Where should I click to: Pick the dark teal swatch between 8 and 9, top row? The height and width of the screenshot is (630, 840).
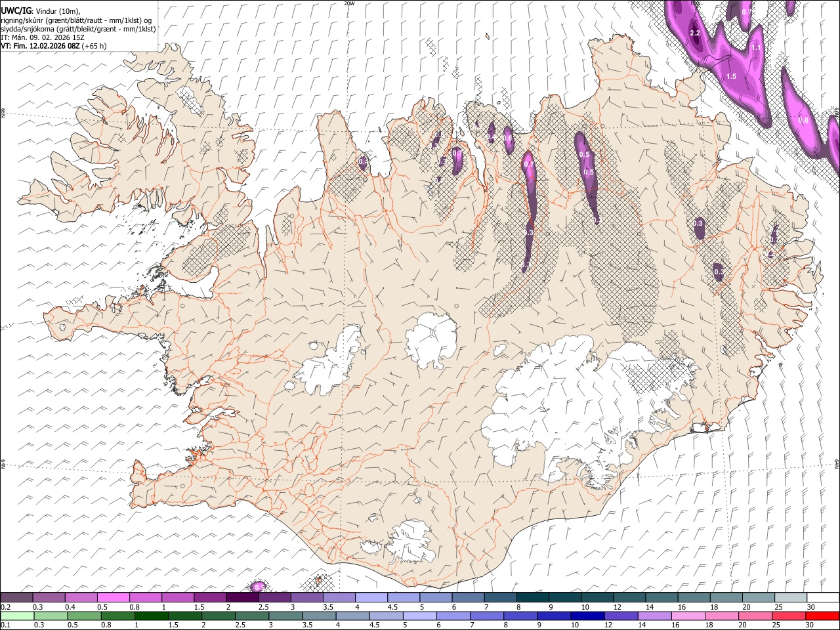coord(532,598)
